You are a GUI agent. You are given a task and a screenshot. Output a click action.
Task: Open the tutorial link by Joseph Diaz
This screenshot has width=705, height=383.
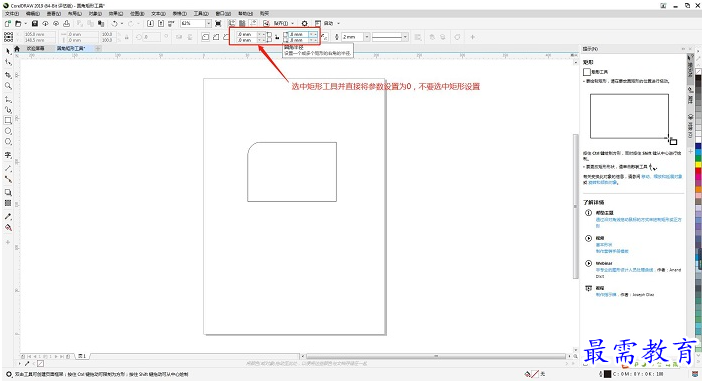pos(606,295)
